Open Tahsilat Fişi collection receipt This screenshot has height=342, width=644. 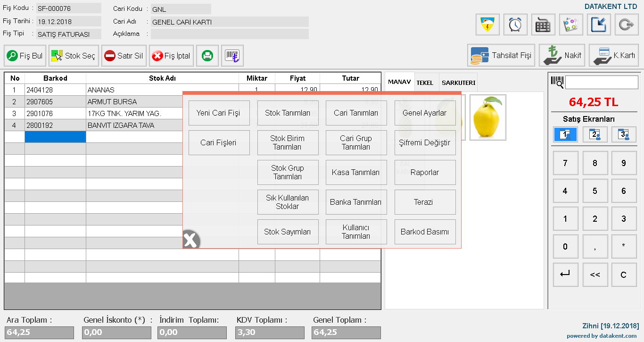coord(501,56)
